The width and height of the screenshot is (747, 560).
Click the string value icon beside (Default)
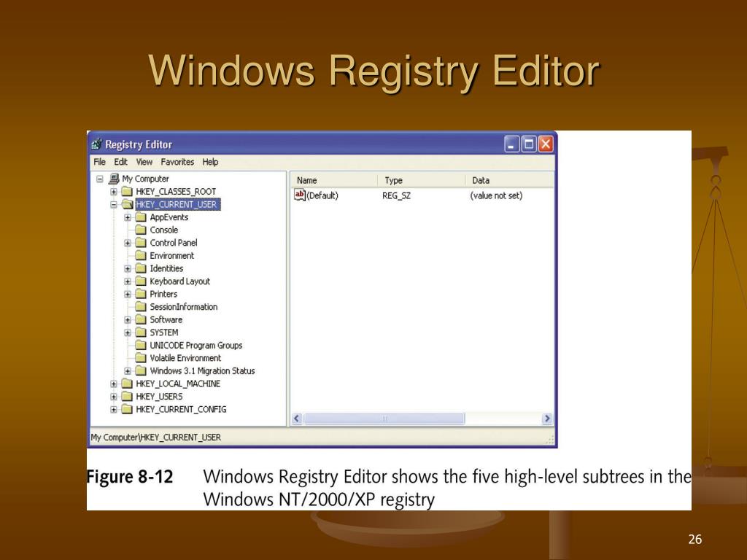(x=300, y=195)
